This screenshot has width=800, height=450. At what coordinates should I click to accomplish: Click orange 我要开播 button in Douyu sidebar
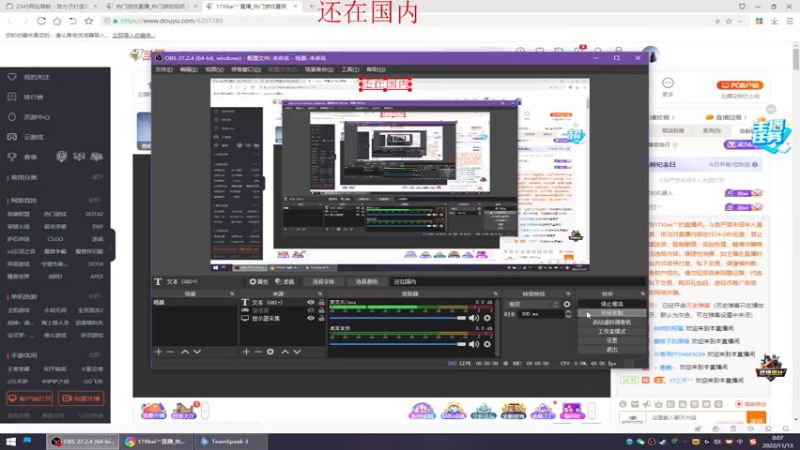[x=81, y=398]
